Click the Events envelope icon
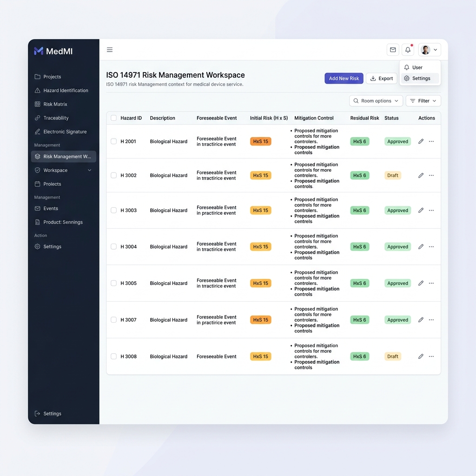This screenshot has height=476, width=476. click(37, 209)
